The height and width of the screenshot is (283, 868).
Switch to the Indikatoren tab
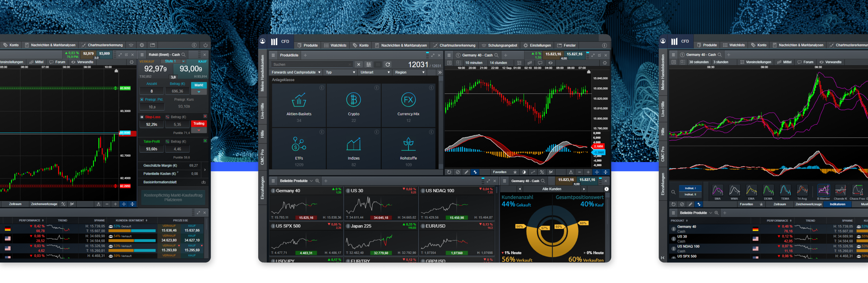(x=837, y=204)
